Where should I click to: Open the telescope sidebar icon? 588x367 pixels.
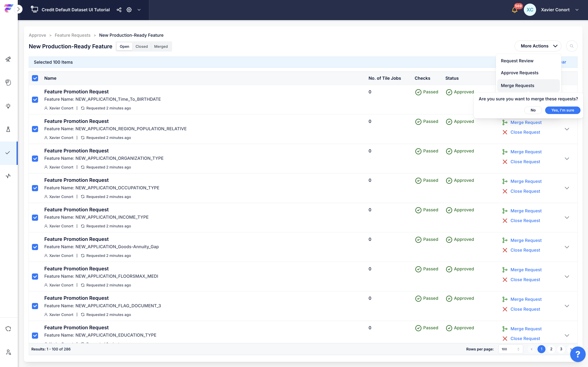coord(8,59)
